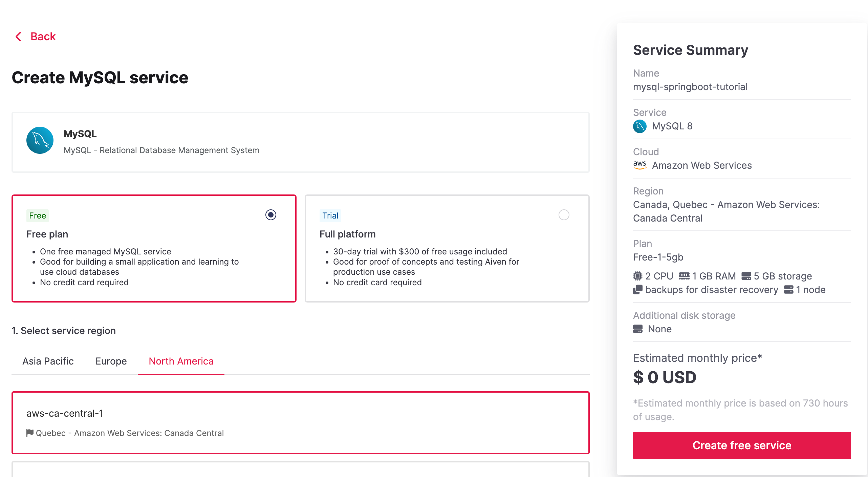Click the disk icon next to None
Viewport: 868px width, 477px height.
coord(638,329)
